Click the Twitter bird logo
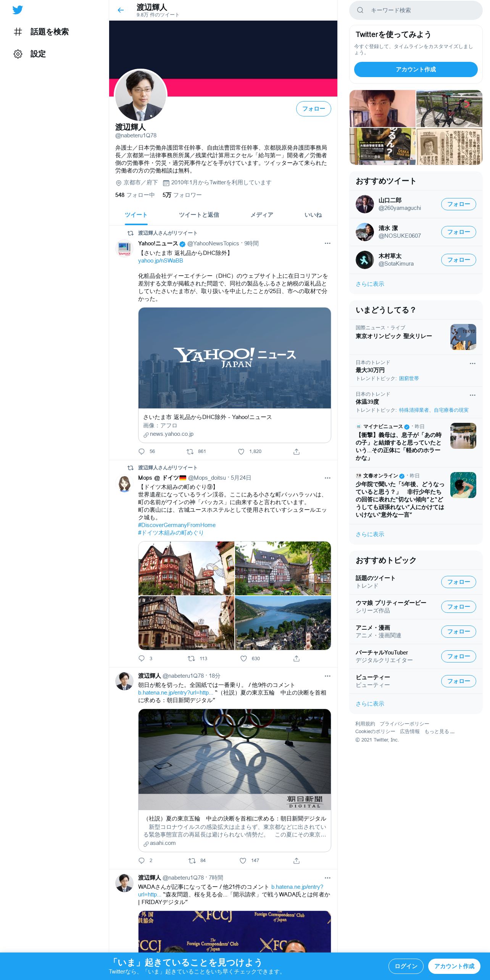Image resolution: width=490 pixels, height=980 pixels. (18, 10)
